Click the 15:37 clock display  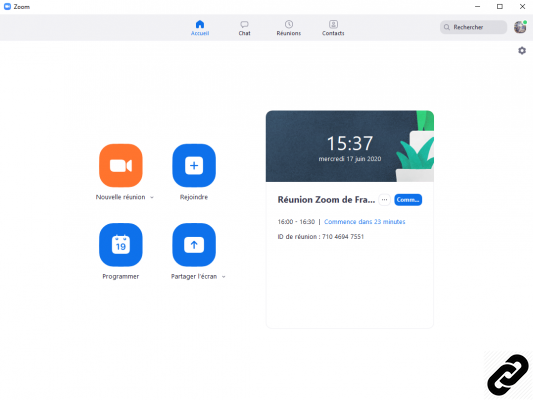350,143
